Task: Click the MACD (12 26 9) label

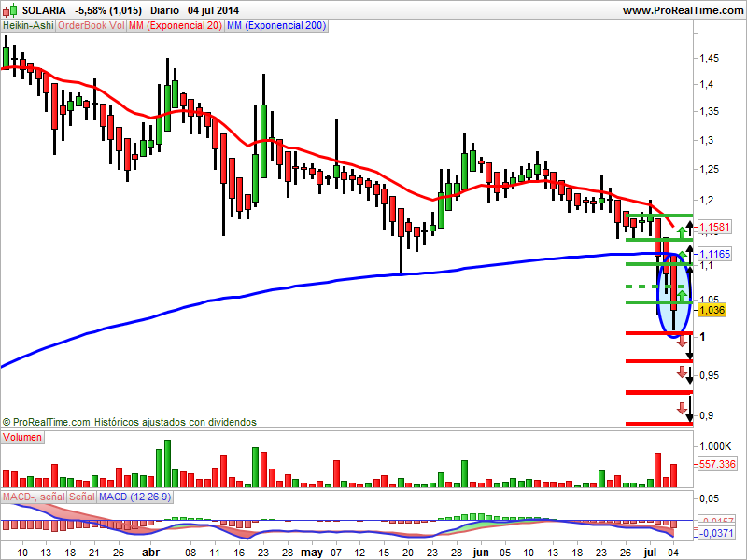Action: pos(134,497)
